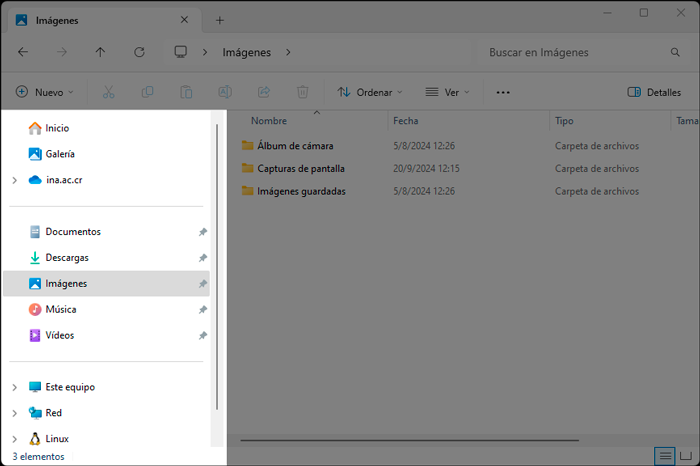Click the Buscar en Imágenes search field
The image size is (700, 466).
click(583, 52)
